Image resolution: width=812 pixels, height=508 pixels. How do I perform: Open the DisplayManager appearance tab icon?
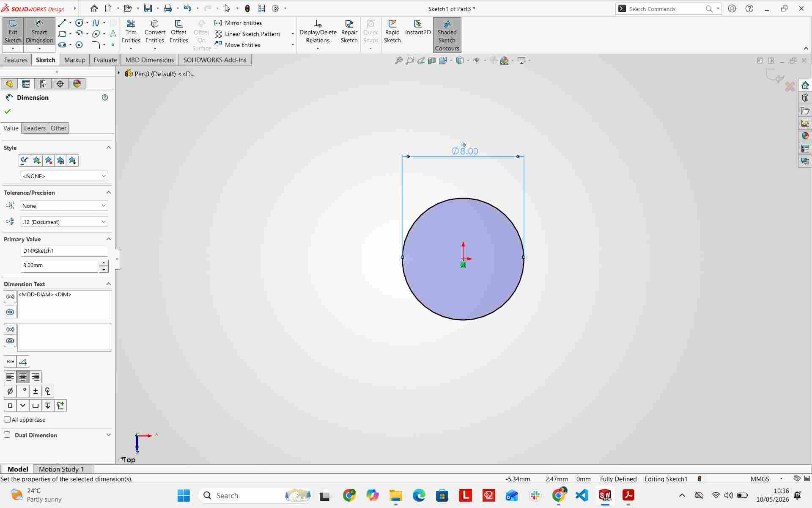[x=77, y=84]
